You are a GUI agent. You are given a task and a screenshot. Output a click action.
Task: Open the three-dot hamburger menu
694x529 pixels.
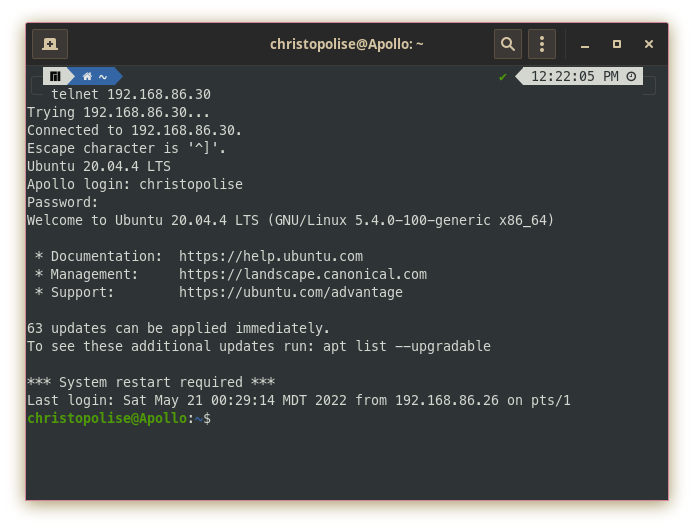(542, 44)
